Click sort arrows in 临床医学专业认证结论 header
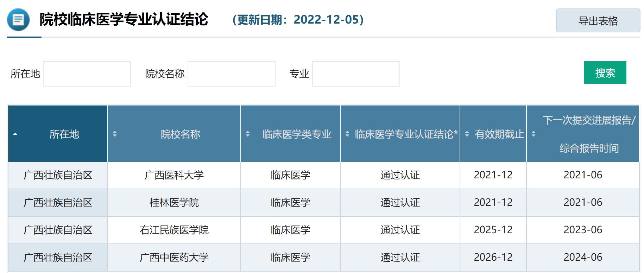The image size is (644, 273). [x=347, y=134]
